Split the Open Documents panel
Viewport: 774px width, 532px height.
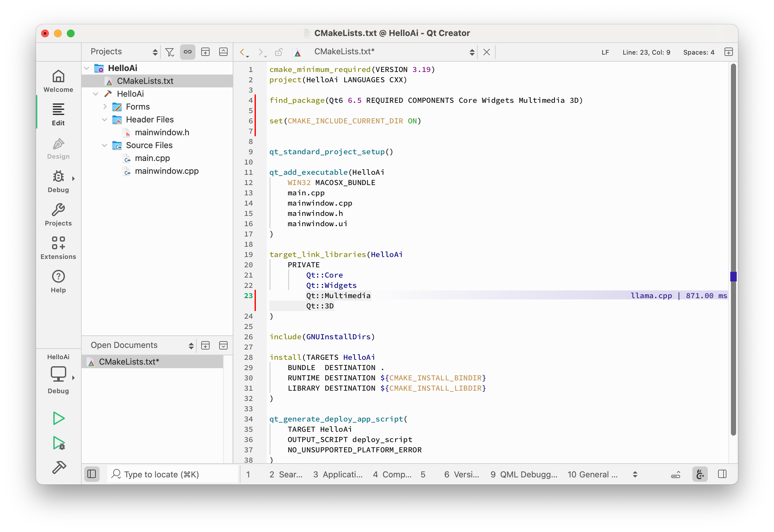(205, 345)
